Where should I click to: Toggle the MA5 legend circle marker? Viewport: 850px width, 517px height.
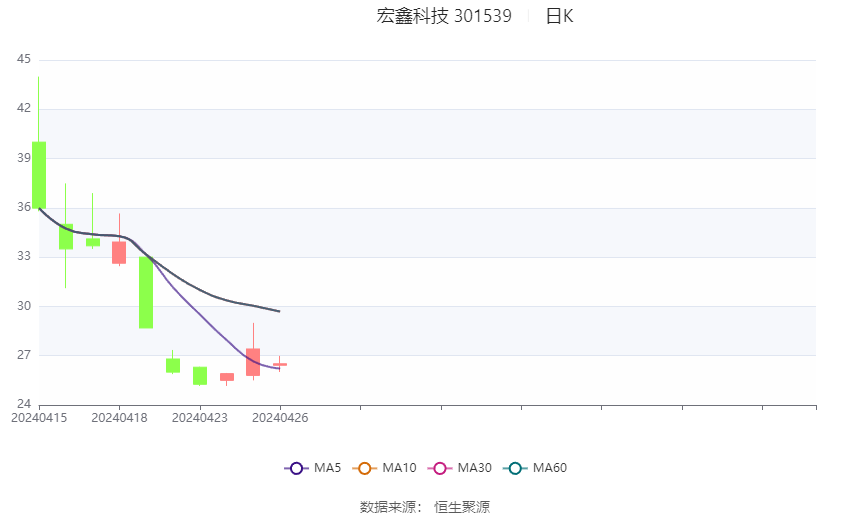(296, 468)
